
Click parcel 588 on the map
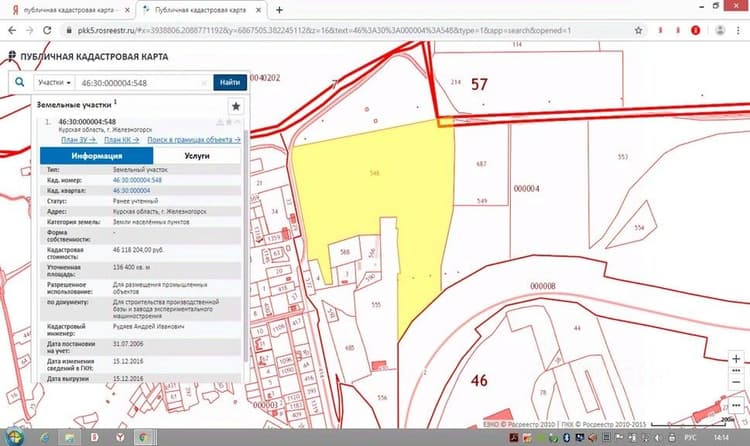pyautogui.click(x=345, y=252)
